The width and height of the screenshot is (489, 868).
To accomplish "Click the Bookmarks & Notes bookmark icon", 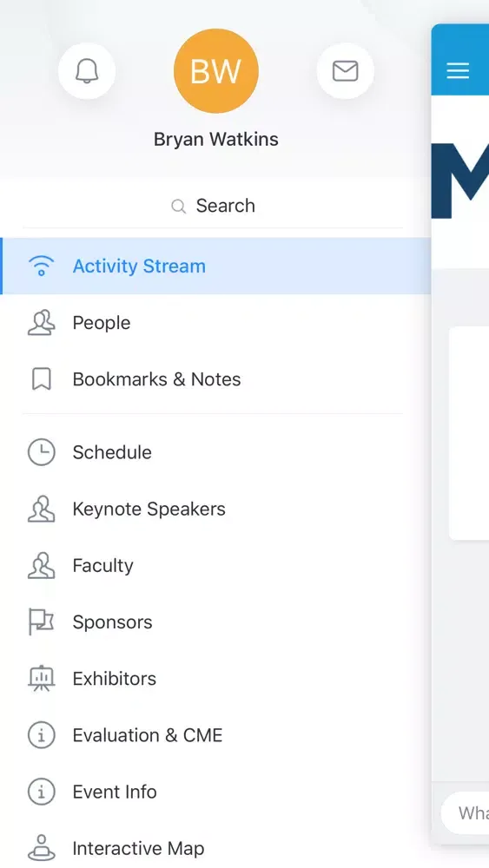I will point(42,379).
